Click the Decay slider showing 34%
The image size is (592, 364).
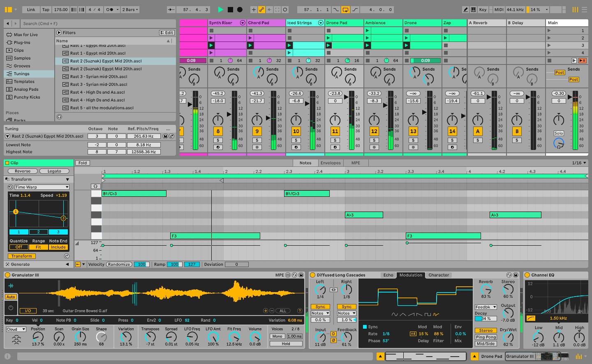point(486,318)
